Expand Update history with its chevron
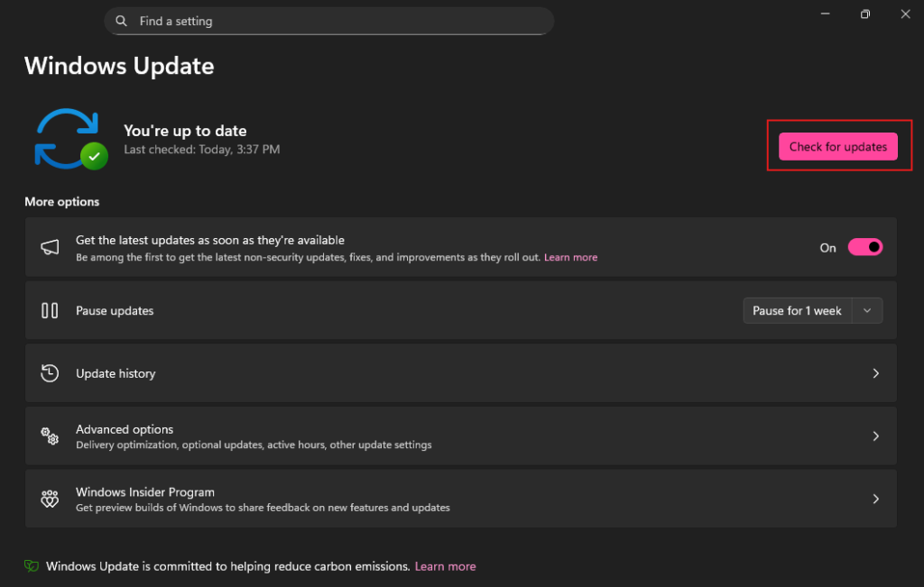 875,372
